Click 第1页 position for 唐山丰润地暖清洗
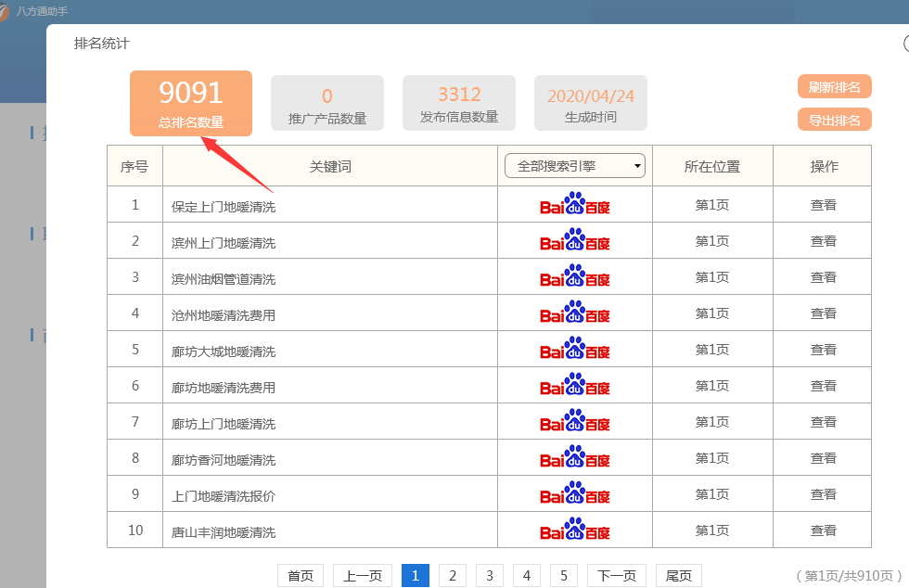Viewport: 909px width, 588px height. click(x=712, y=530)
